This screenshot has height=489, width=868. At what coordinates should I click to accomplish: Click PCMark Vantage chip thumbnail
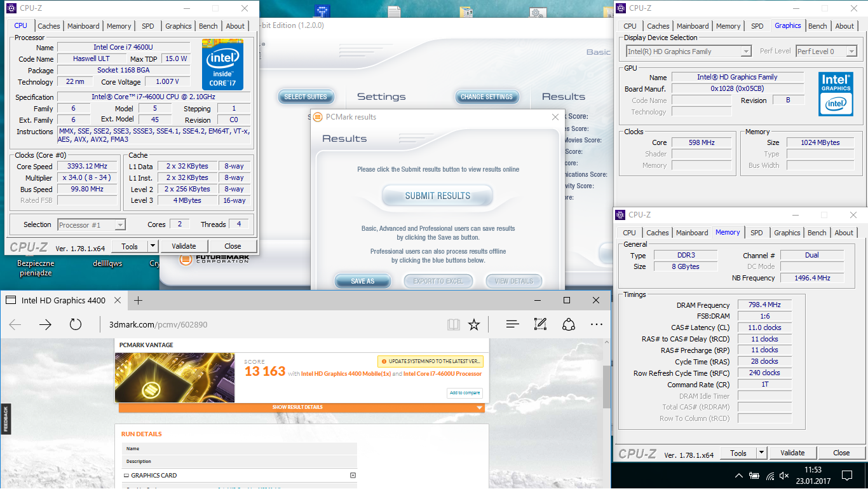(175, 378)
